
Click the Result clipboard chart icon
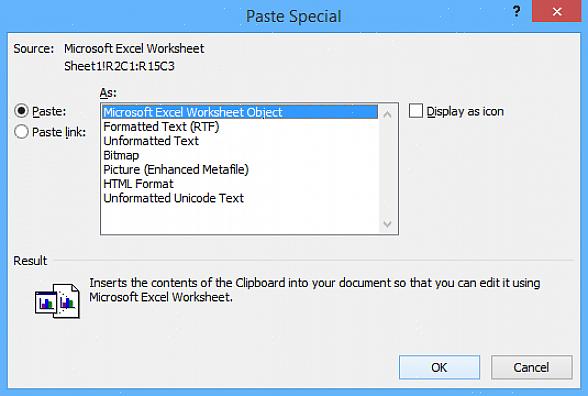[x=57, y=301]
